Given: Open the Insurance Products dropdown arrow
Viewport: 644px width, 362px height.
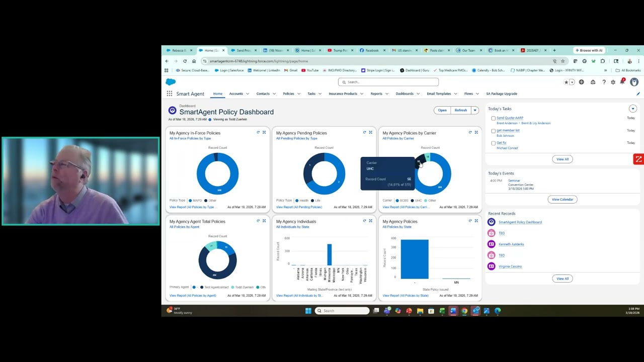Looking at the screenshot, I should tap(362, 94).
